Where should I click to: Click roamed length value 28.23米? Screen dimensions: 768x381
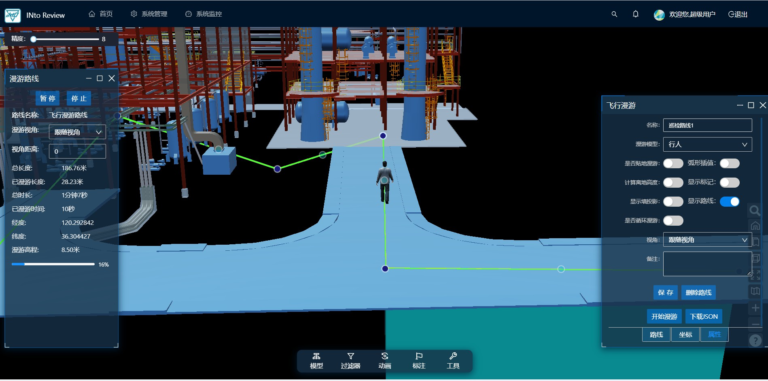click(x=72, y=182)
